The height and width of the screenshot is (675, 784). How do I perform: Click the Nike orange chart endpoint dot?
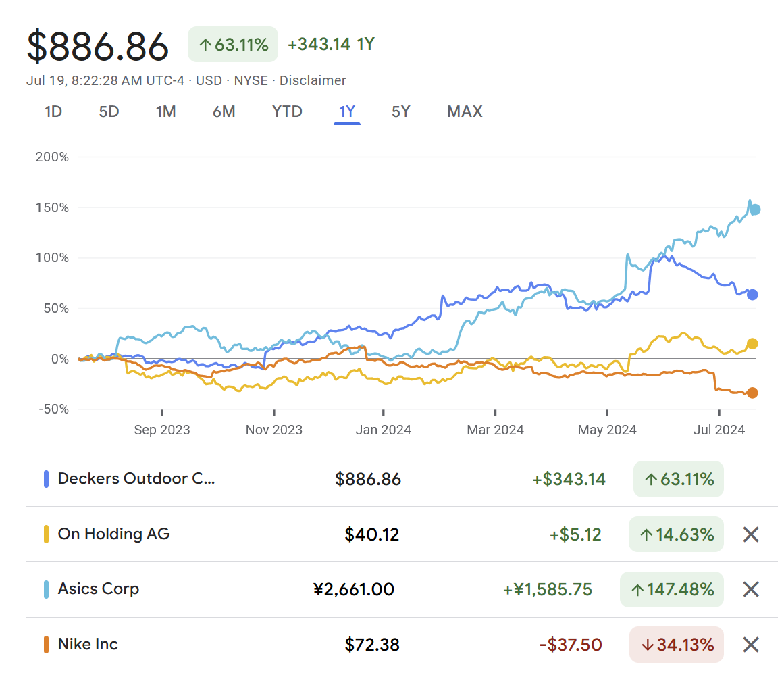pos(752,393)
